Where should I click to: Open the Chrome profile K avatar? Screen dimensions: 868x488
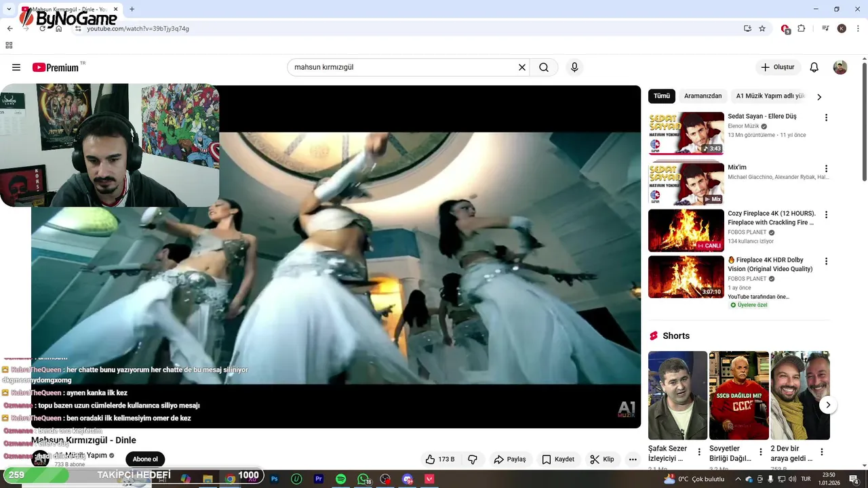(842, 28)
